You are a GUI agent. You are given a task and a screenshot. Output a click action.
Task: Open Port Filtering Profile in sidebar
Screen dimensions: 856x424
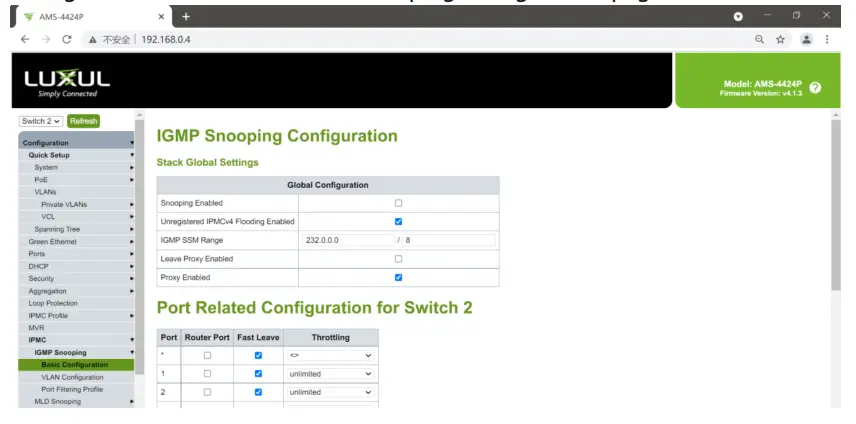coord(76,390)
